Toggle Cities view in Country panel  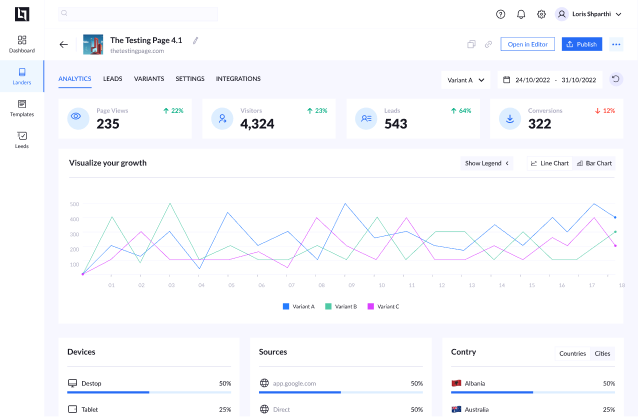(603, 353)
